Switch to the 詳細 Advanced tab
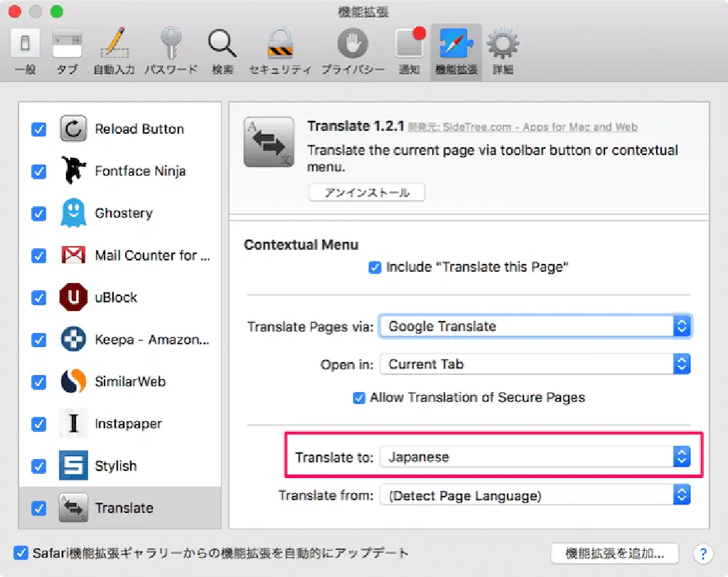The width and height of the screenshot is (728, 577). pos(503,51)
